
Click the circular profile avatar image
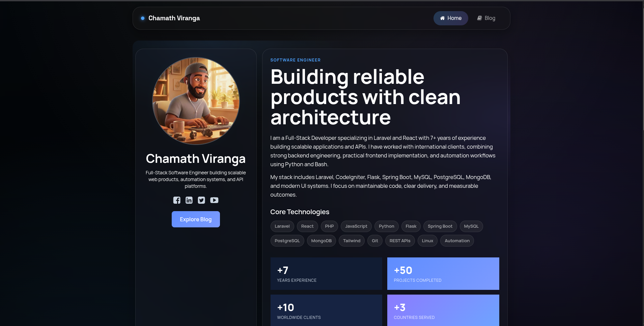coord(196,101)
